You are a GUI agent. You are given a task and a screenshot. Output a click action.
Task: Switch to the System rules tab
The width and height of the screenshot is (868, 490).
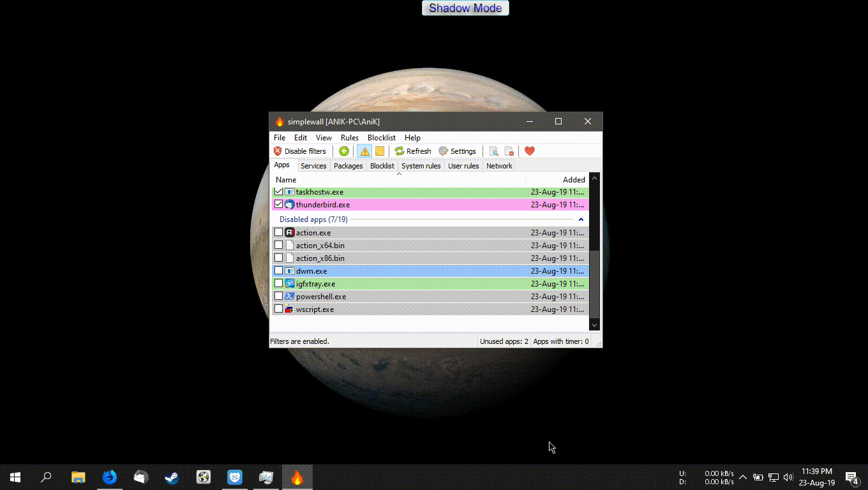(x=421, y=166)
